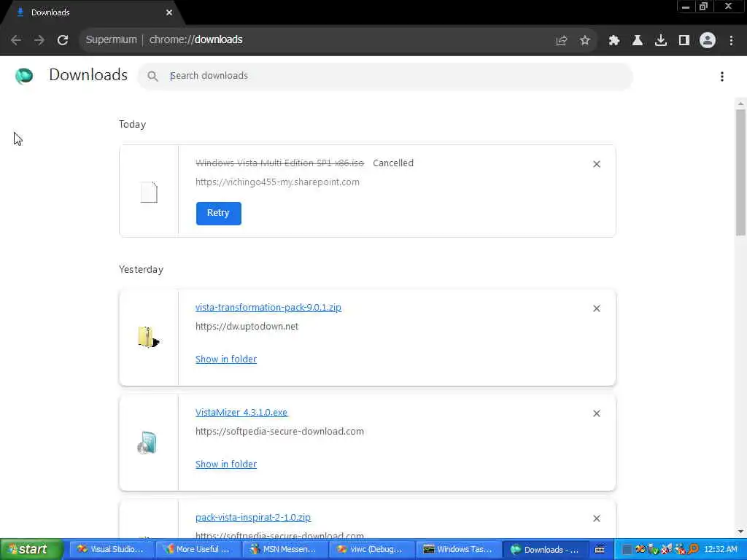The width and height of the screenshot is (747, 560).
Task: Click the magnifier icon in search downloads
Action: click(152, 76)
